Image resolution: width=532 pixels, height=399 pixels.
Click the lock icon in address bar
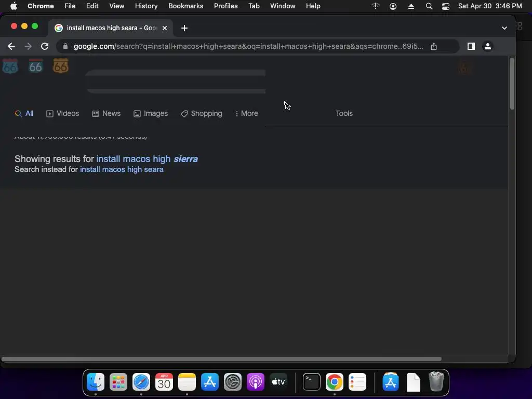65,46
